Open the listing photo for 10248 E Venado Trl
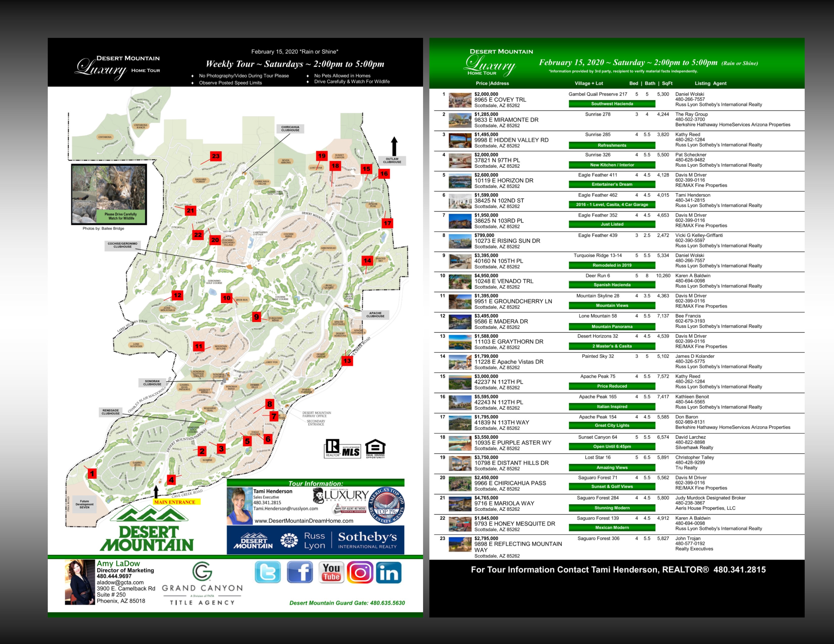The width and height of the screenshot is (834, 644). [x=460, y=282]
